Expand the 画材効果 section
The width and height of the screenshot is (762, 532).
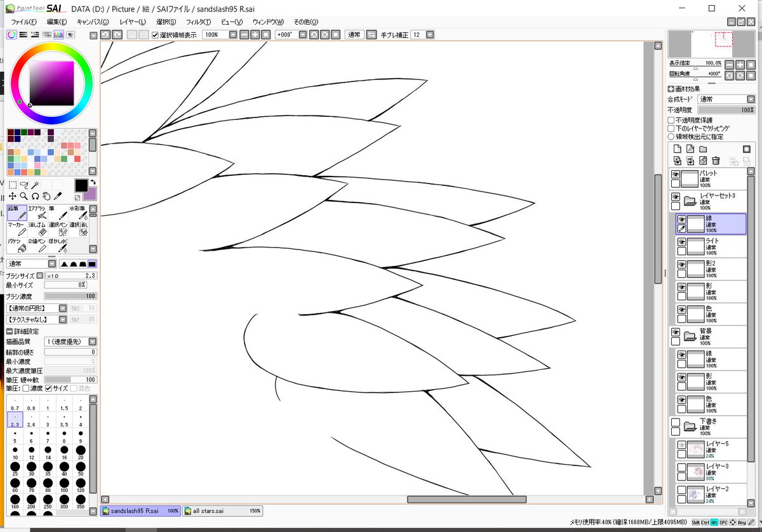pos(671,90)
